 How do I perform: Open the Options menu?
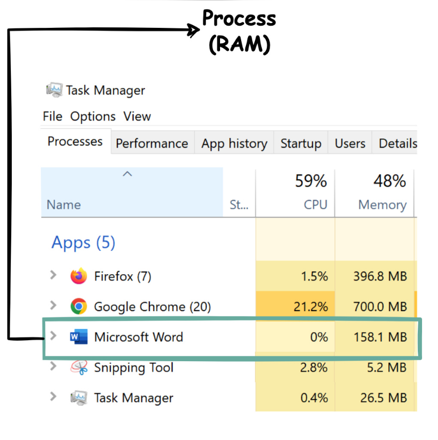coord(93,116)
